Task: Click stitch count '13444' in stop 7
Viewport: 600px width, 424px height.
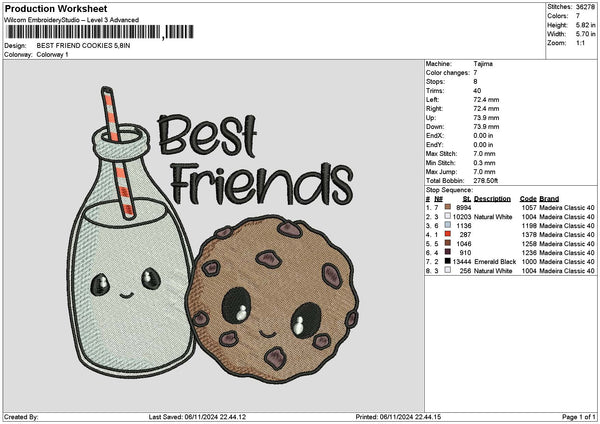Action: tap(462, 262)
